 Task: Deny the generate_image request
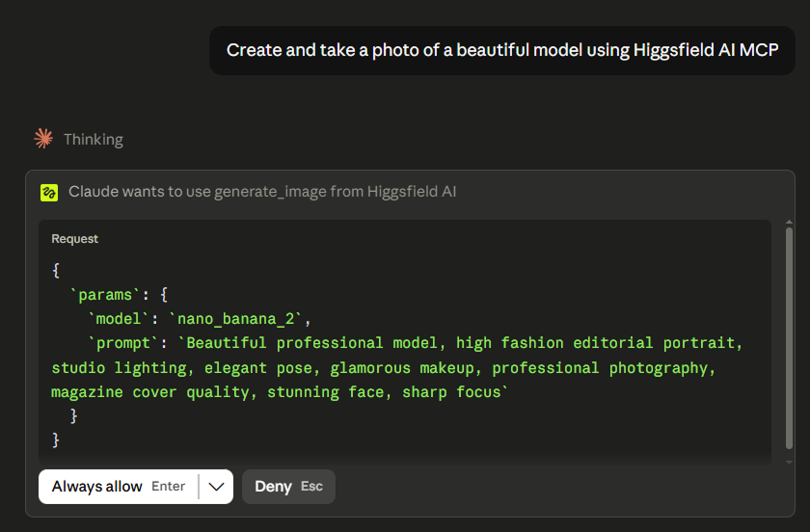point(288,487)
